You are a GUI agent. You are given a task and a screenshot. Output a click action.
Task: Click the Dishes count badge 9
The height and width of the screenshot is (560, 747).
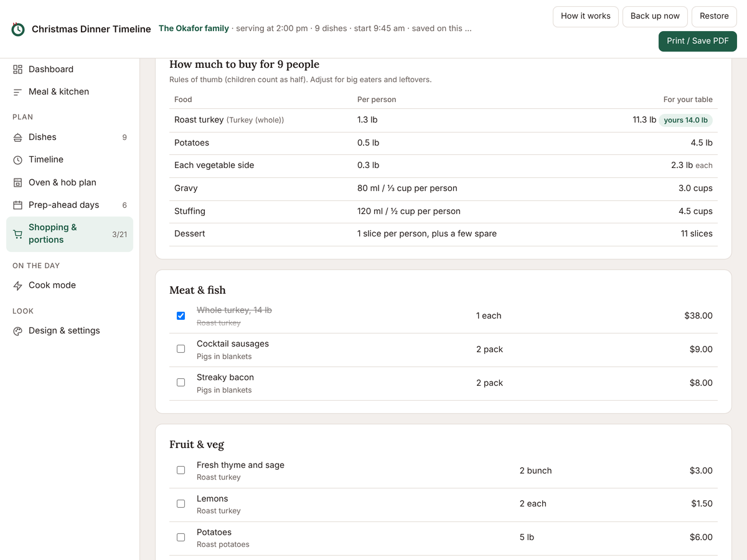125,138
